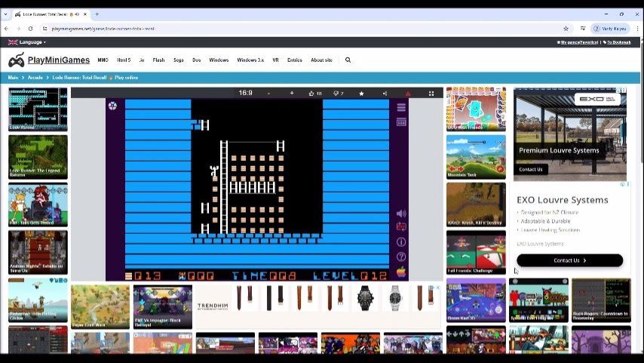
Task: Report a problem with warning triangle
Action: coord(408,94)
